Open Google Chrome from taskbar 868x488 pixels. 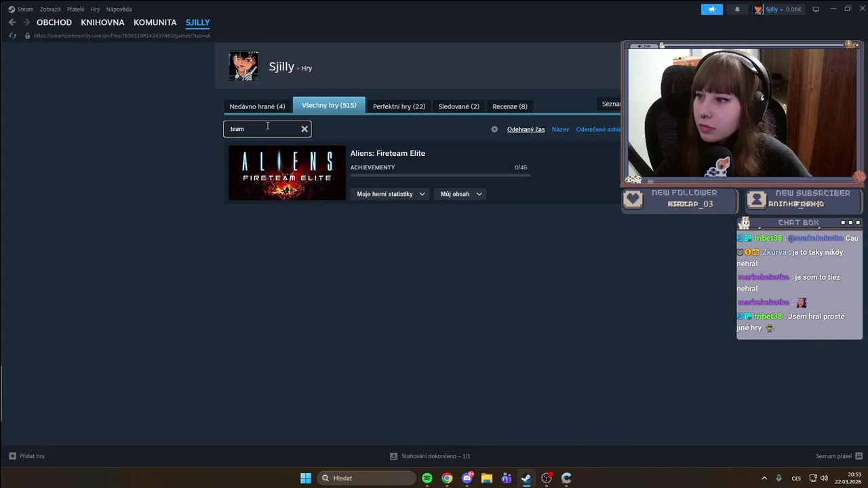(447, 478)
